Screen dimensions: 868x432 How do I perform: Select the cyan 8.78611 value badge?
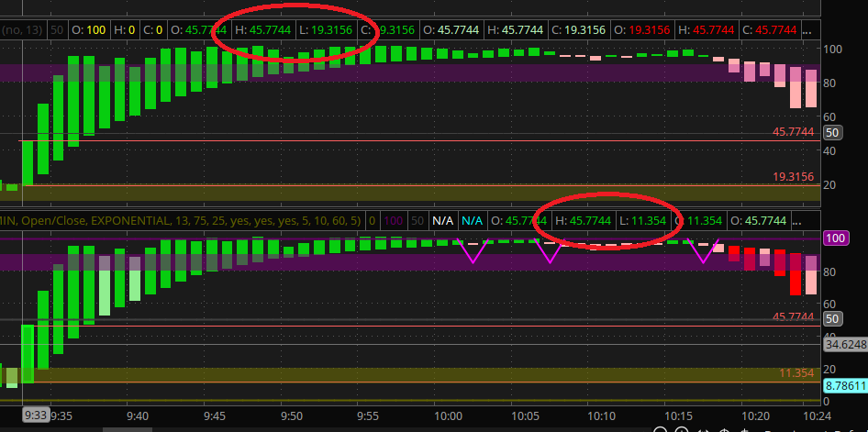click(x=844, y=388)
